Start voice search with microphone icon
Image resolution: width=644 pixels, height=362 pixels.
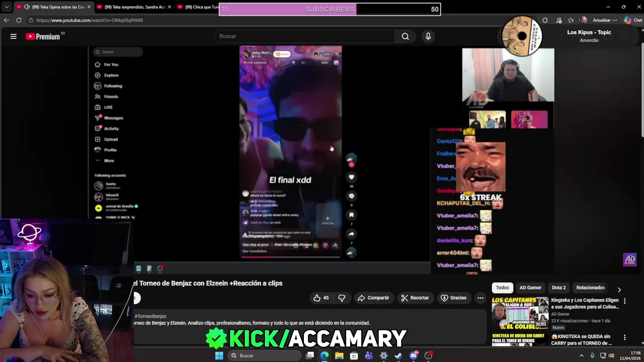(428, 36)
